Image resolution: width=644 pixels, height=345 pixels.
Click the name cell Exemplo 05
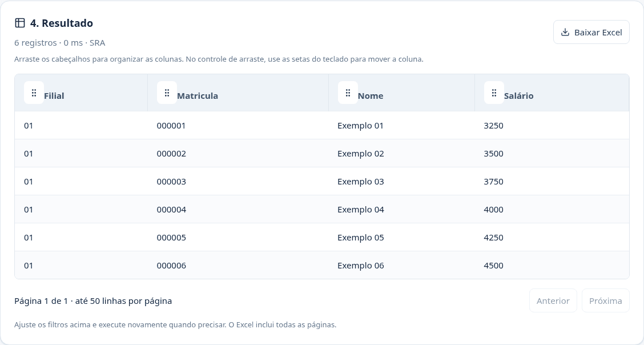[x=361, y=238]
